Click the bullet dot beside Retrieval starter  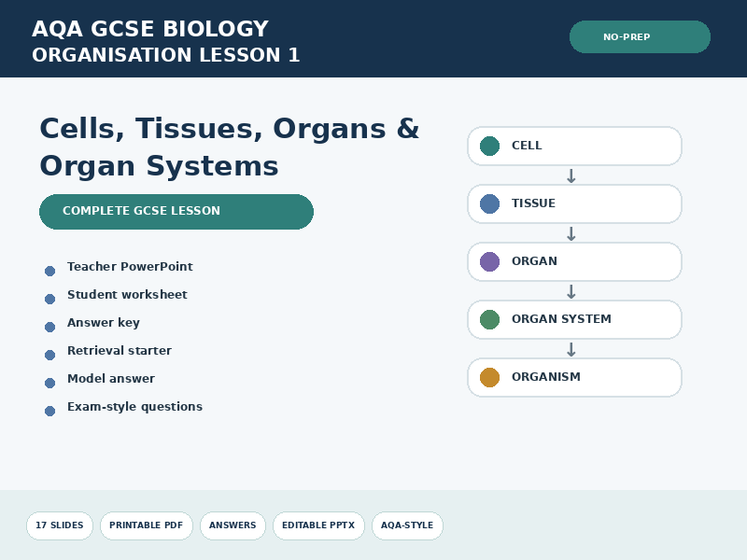click(50, 355)
